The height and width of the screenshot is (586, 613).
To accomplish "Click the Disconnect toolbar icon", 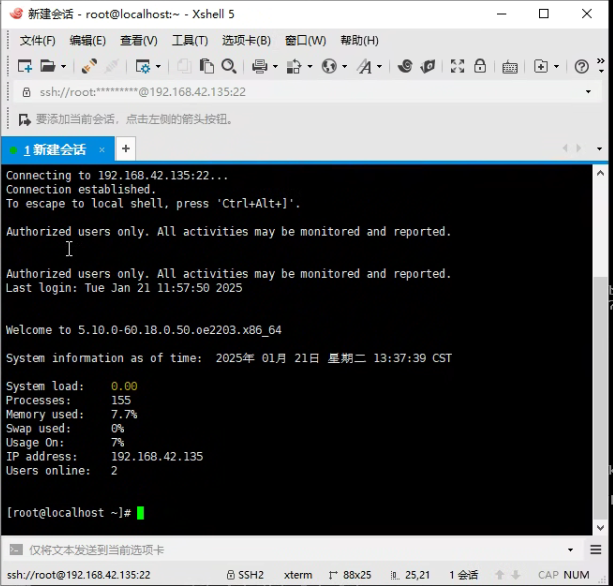I will tap(112, 66).
